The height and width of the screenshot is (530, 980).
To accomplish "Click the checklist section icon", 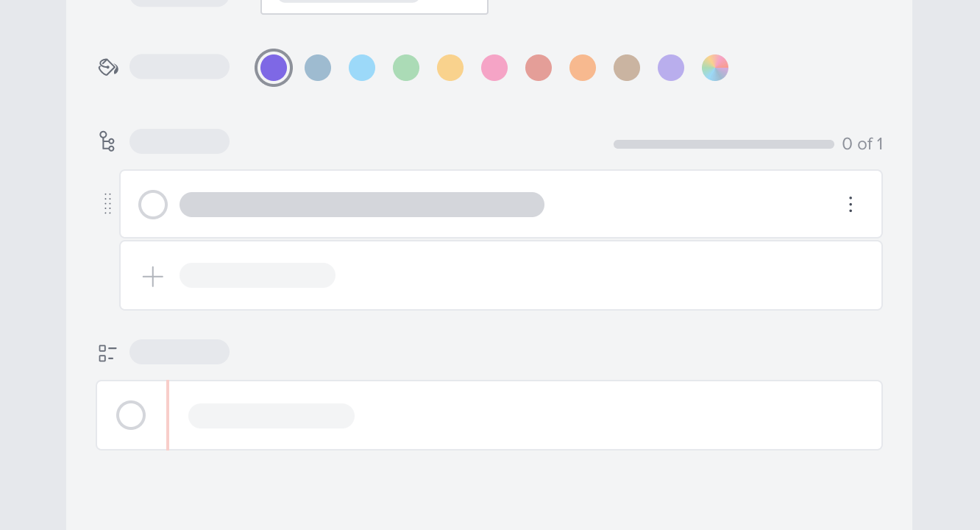I will click(107, 352).
